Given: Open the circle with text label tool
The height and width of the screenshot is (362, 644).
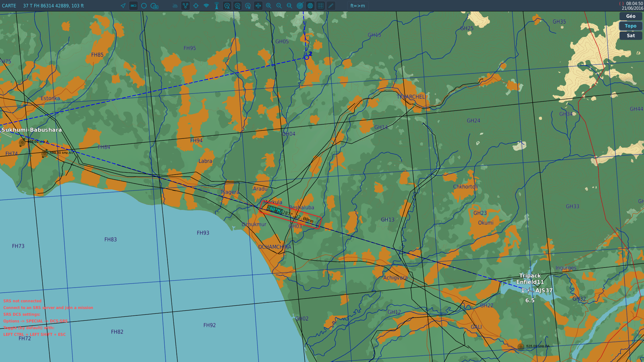Looking at the screenshot, I should click(154, 6).
